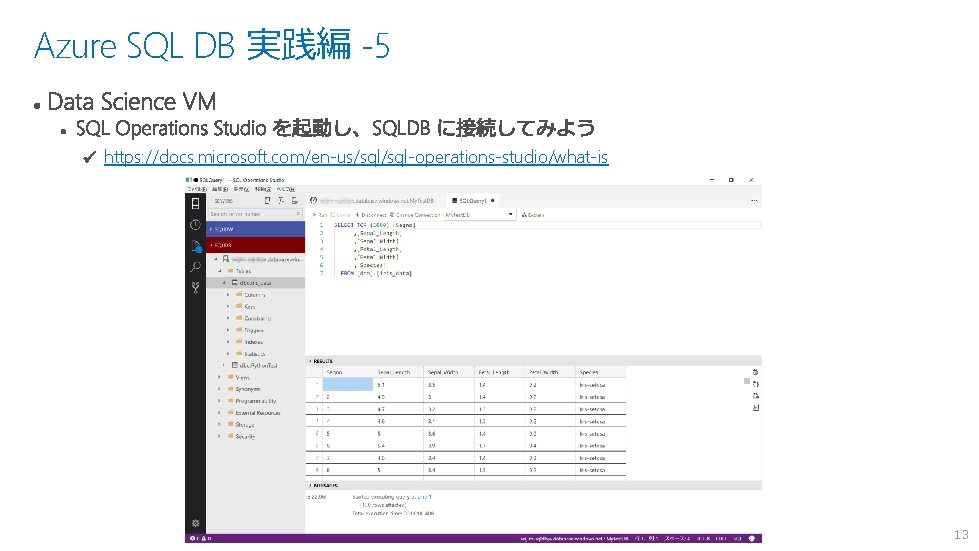979x551 pixels.
Task: Expand the Security folder
Action: point(219,436)
